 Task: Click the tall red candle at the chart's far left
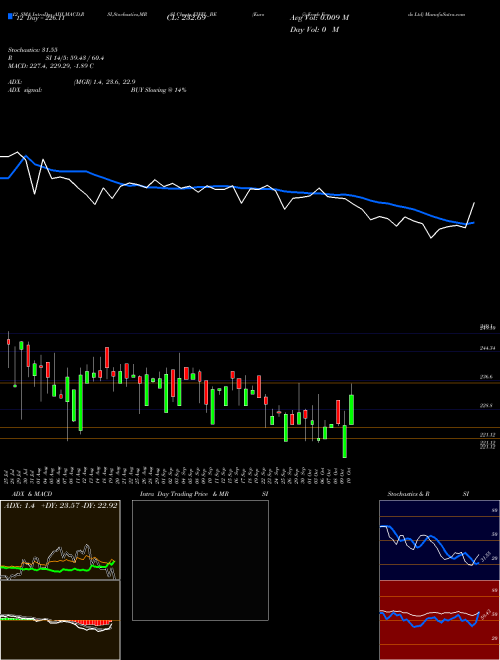pyautogui.click(x=28, y=355)
